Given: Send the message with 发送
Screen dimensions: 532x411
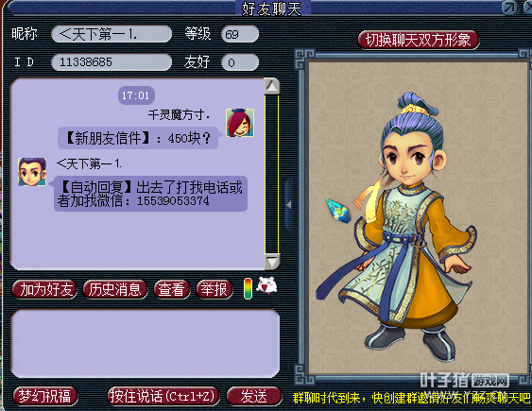Looking at the screenshot, I should point(254,396).
